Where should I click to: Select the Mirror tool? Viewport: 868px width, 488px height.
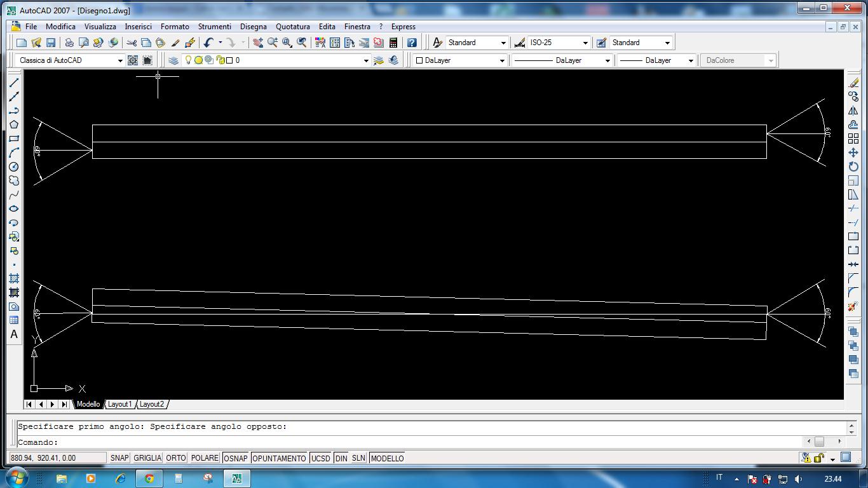(x=853, y=111)
